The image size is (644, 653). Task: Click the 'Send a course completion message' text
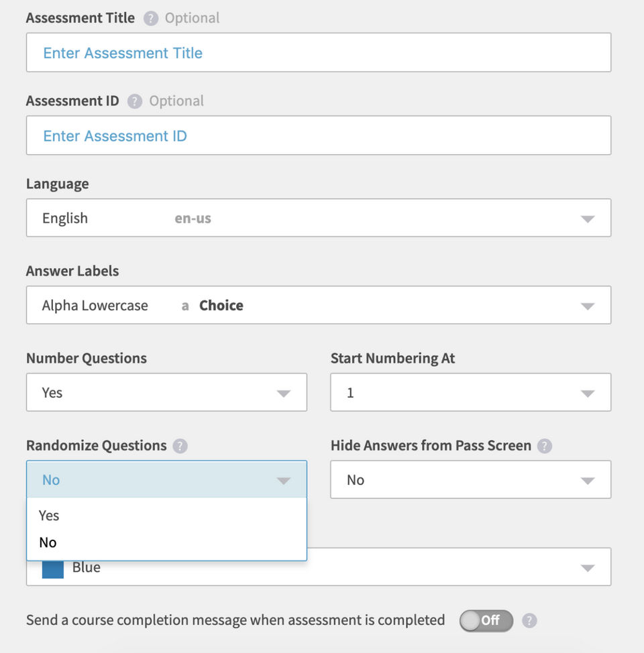pyautogui.click(x=235, y=620)
